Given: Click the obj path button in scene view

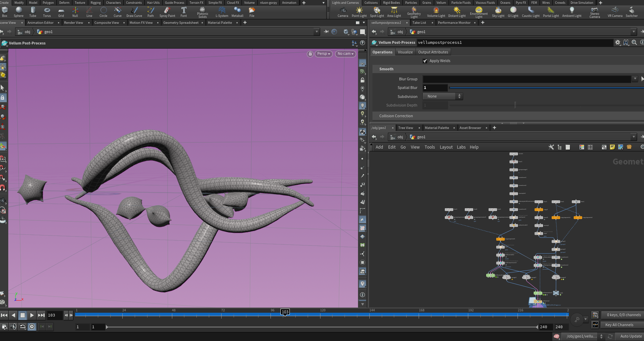Looking at the screenshot, I should pyautogui.click(x=24, y=32).
